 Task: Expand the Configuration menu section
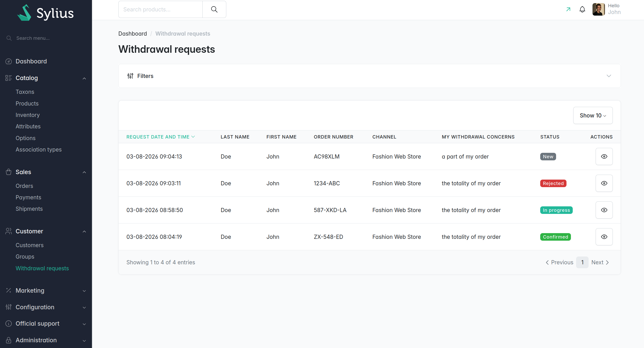pyautogui.click(x=84, y=307)
